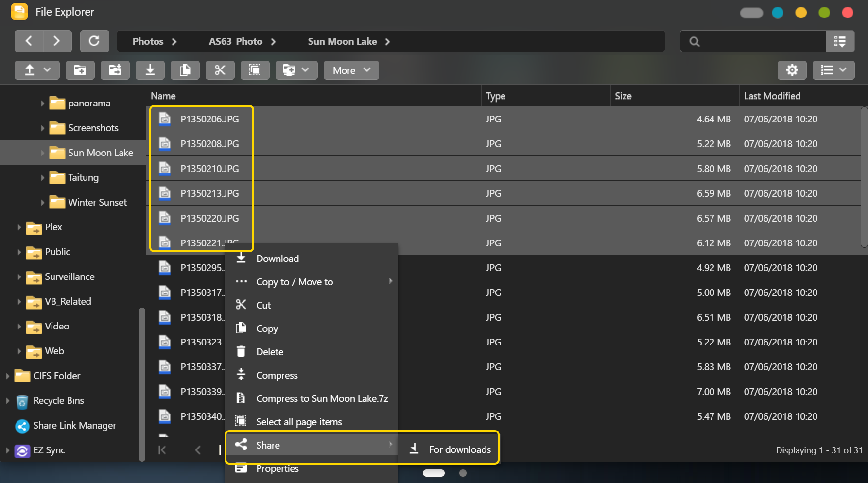The image size is (868, 483).
Task: Jump to first page with pagination icon
Action: (162, 450)
